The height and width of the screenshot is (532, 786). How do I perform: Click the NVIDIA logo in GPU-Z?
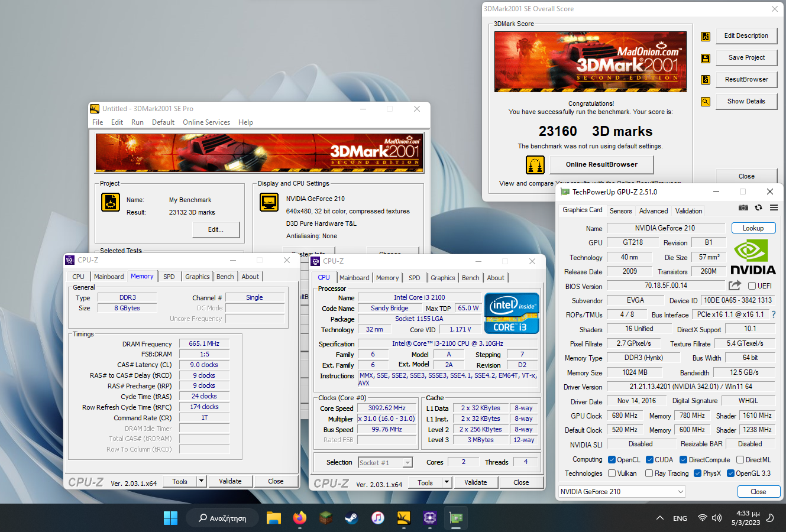[x=753, y=257]
